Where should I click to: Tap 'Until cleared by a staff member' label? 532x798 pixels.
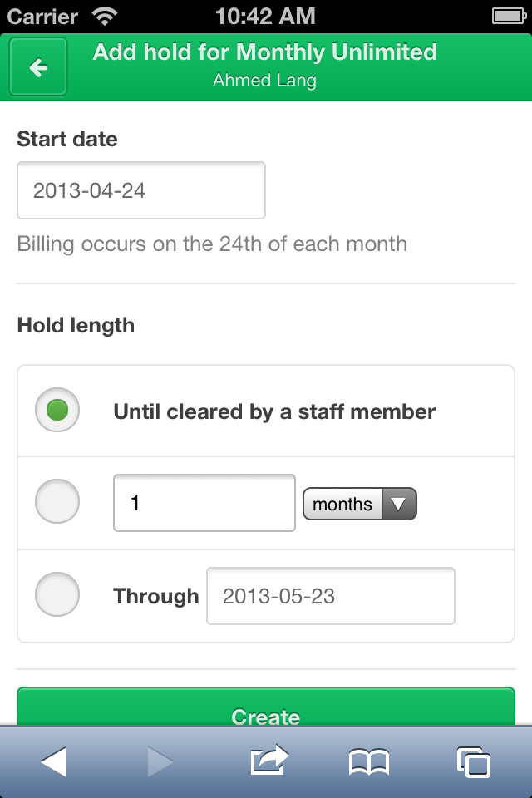coord(274,411)
